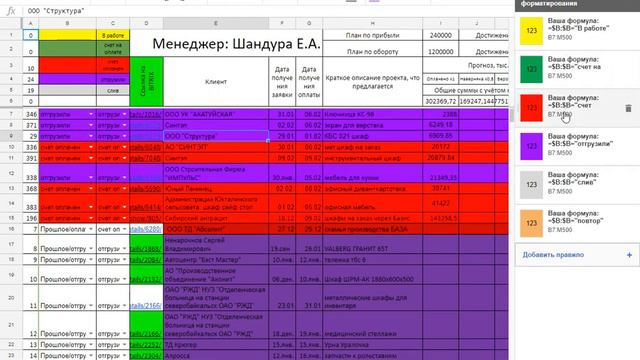The image size is (640, 360).
Task: Select Автоцентр "Бест Мастер" cell
Action: pyautogui.click(x=216, y=260)
